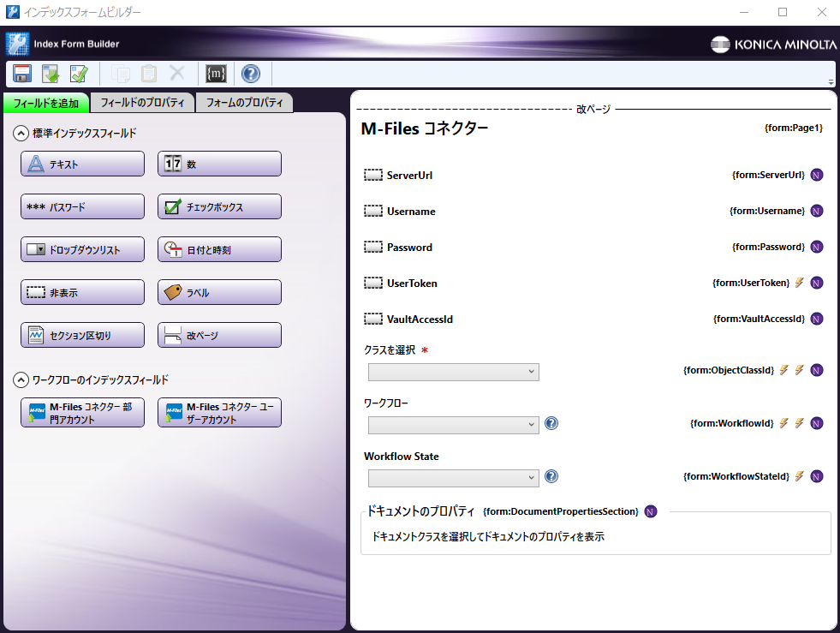Open Help from the toolbar question mark
Viewport: 840px width, 633px height.
pyautogui.click(x=251, y=74)
